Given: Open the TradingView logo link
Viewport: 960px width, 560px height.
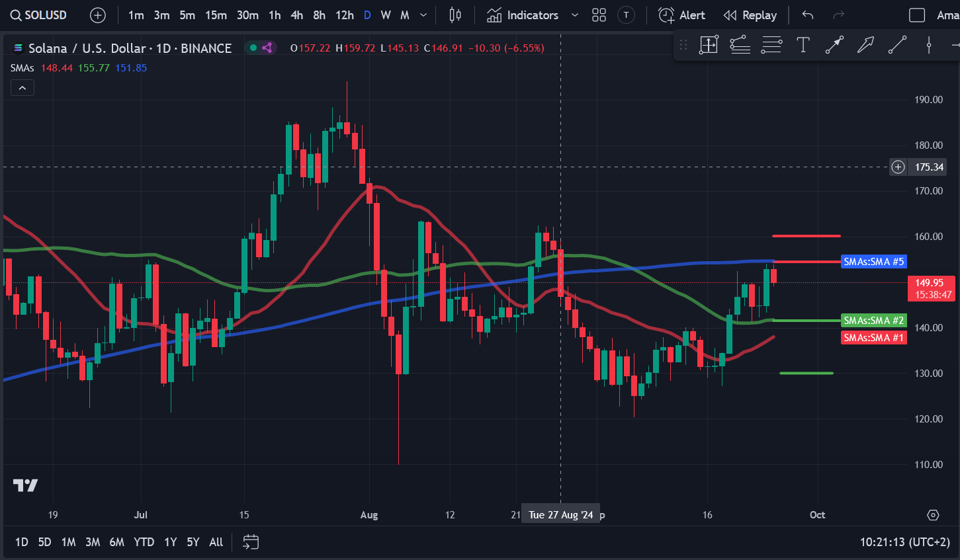Looking at the screenshot, I should [x=25, y=485].
